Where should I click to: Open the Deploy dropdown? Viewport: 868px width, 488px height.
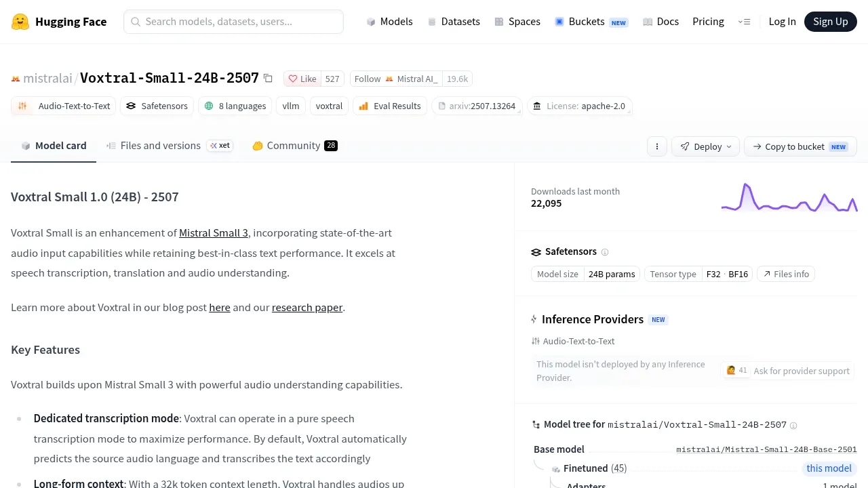pos(705,146)
